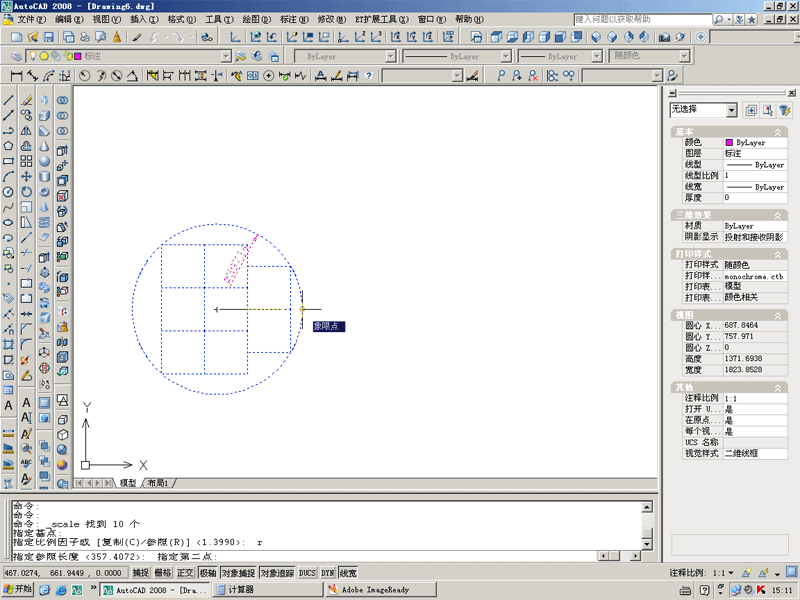Toggle the DUCS button
This screenshot has height=600, width=800.
point(307,573)
